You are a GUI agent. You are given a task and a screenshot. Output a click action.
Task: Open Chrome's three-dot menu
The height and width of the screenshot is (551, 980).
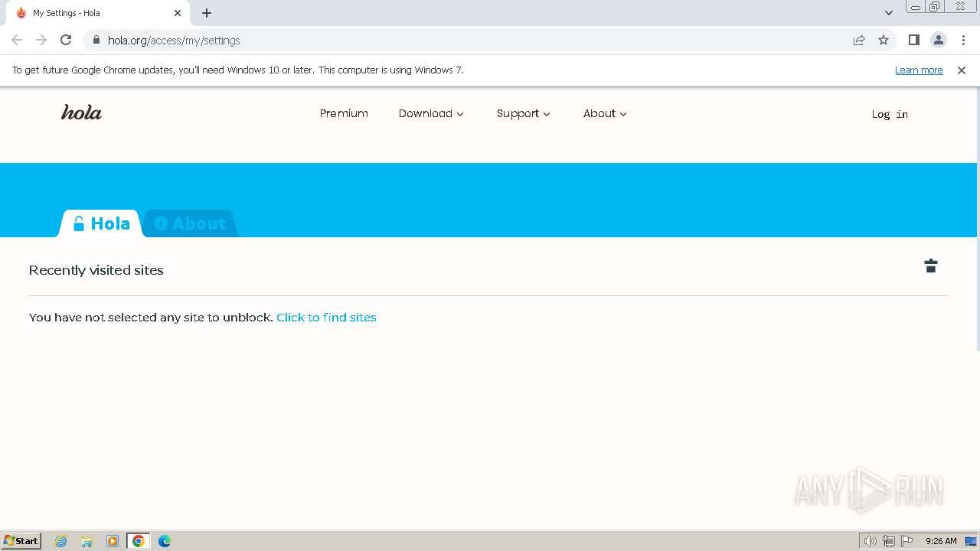click(963, 40)
